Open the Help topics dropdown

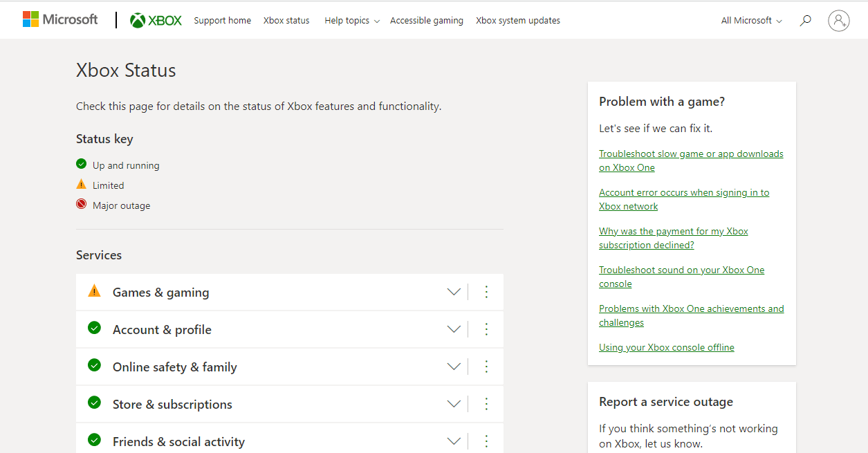351,21
